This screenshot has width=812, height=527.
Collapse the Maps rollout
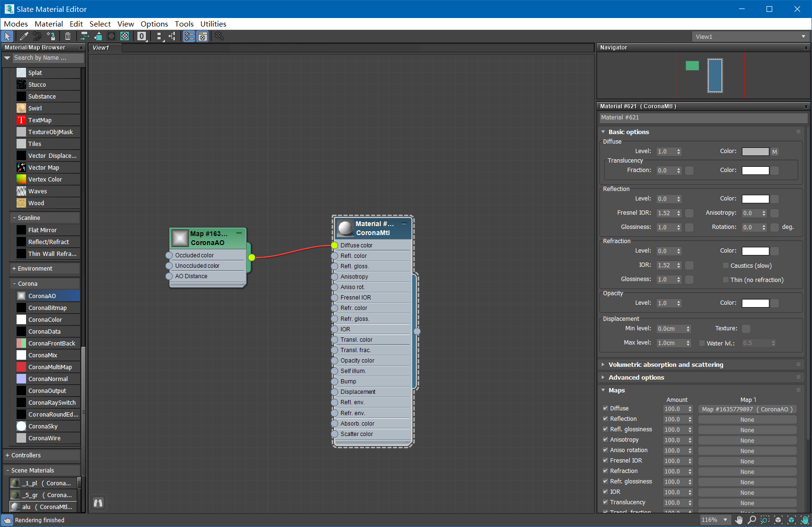[603, 390]
